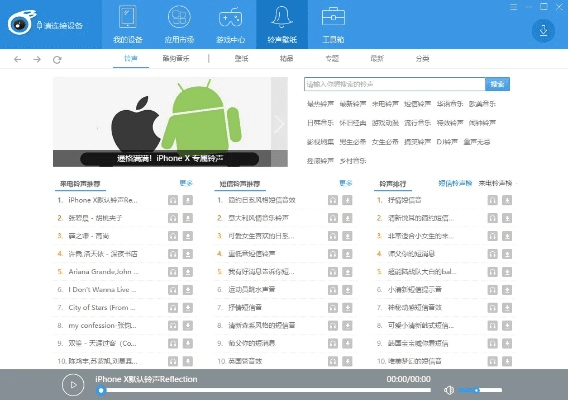This screenshot has width=568, height=400.
Task: Switch to the 铃声 ringtones tab
Action: pos(131,58)
